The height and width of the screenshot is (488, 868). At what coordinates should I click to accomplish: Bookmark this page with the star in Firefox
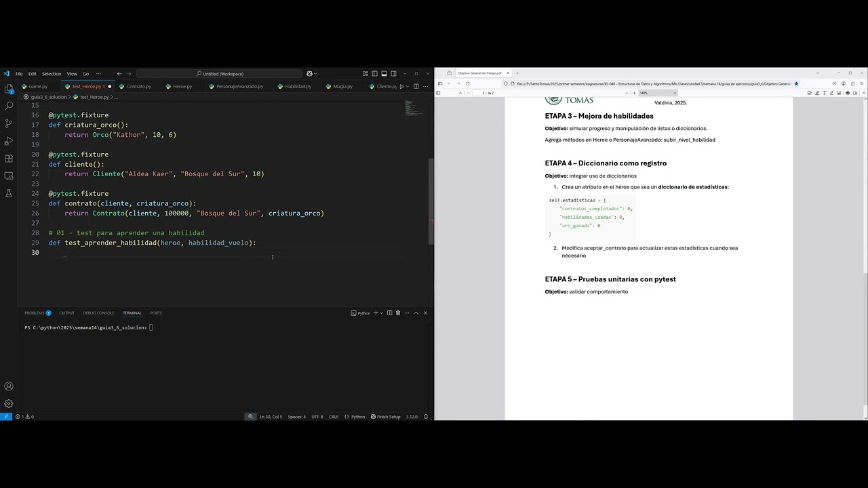click(796, 83)
